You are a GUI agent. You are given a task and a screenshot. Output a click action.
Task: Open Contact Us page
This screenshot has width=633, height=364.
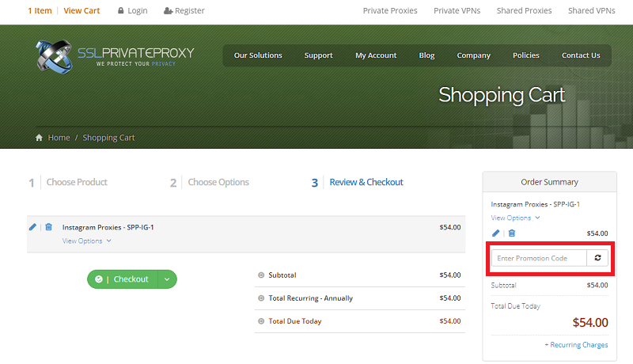click(581, 55)
